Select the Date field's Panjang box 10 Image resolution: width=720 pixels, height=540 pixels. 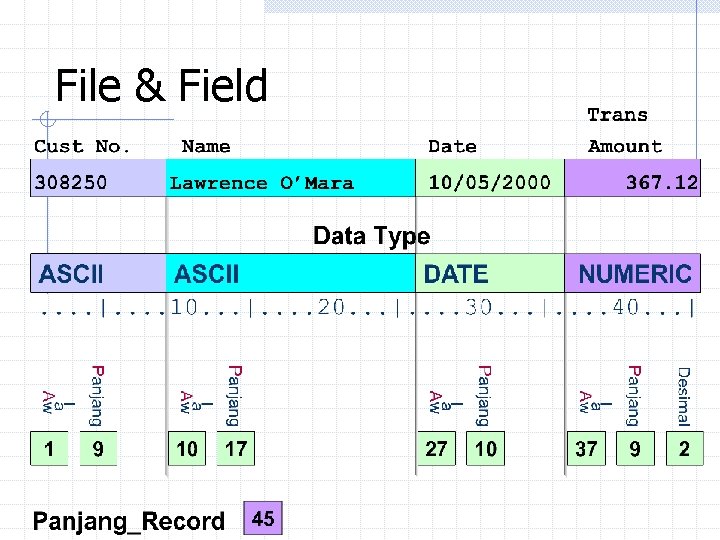(x=485, y=449)
